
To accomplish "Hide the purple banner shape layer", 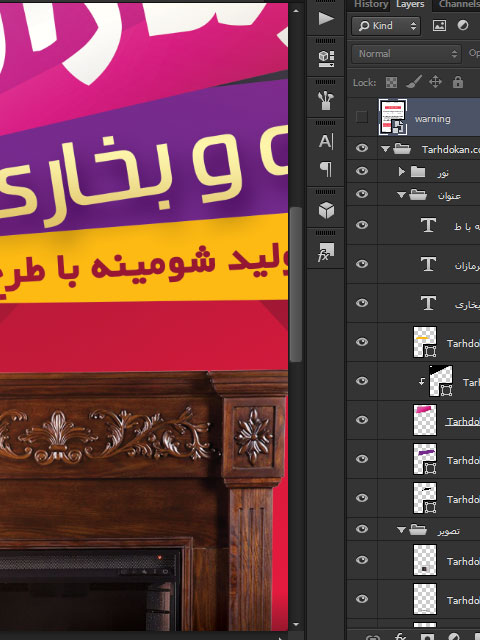I will [362, 459].
